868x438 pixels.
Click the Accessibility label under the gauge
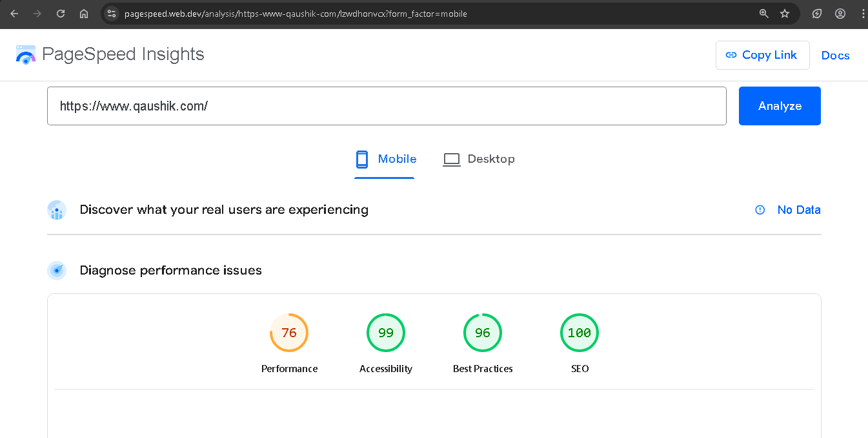[x=386, y=369]
